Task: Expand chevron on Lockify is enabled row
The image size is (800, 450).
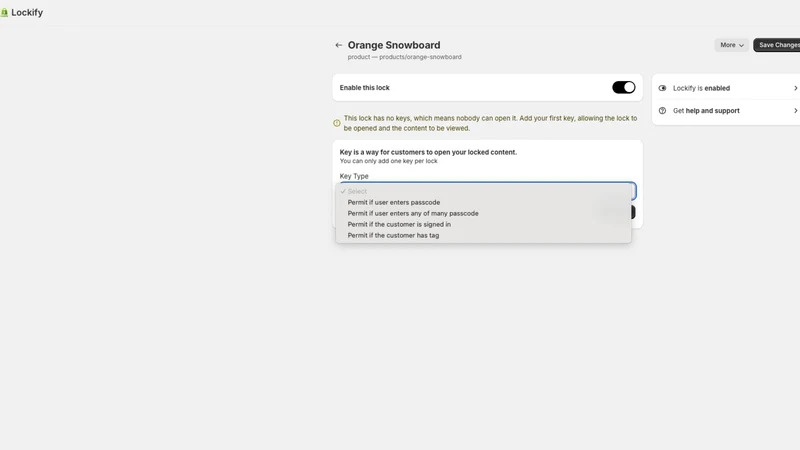Action: pyautogui.click(x=795, y=88)
